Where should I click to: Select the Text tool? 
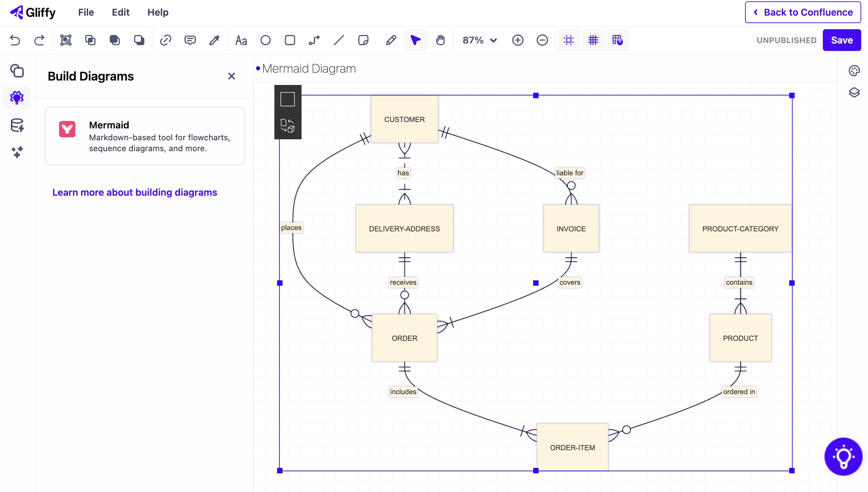pos(240,40)
